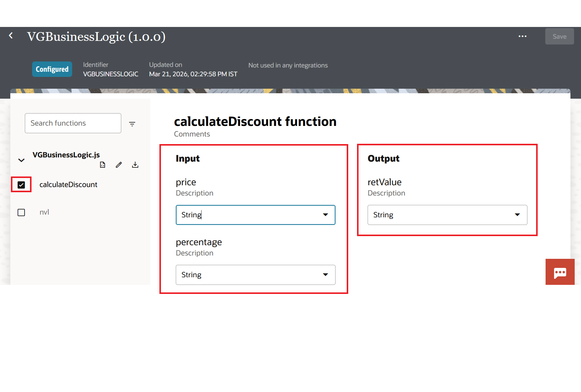Click the Save button

559,37
